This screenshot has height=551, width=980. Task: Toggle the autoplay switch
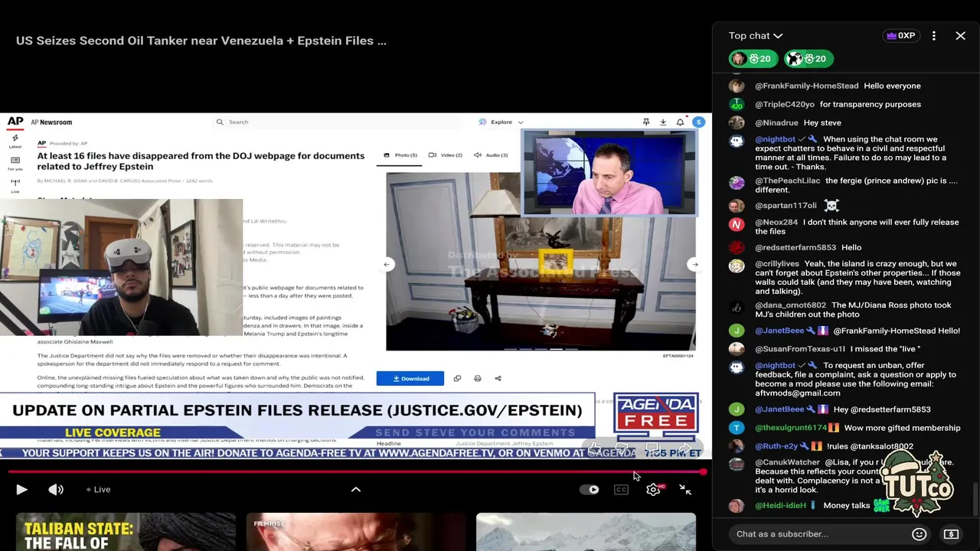pyautogui.click(x=590, y=490)
